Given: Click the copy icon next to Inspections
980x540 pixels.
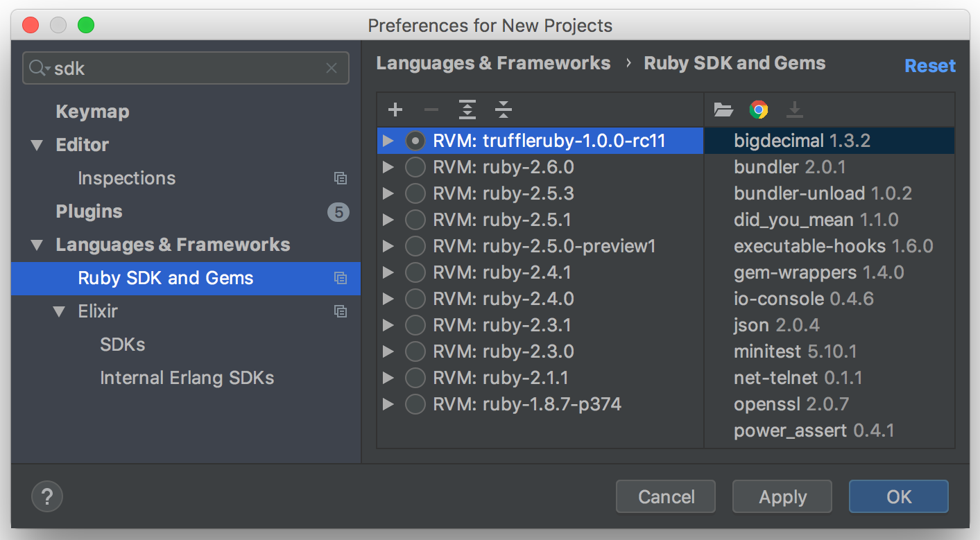Looking at the screenshot, I should pos(341,178).
